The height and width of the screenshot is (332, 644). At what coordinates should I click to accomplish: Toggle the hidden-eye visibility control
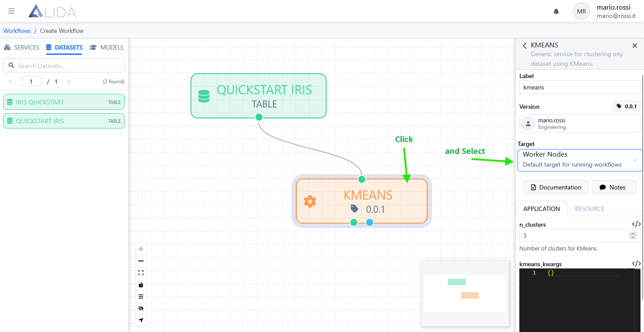141,308
